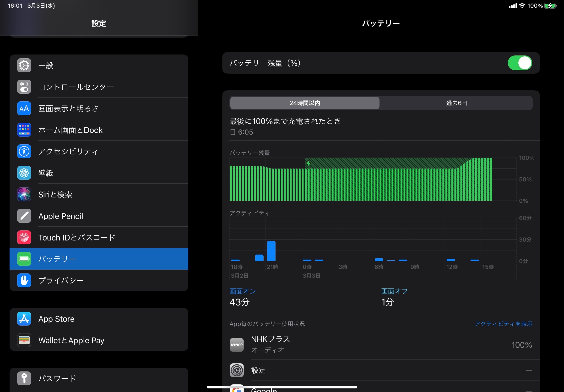Select the アクセシビリティ accessibility icon
564x392 pixels.
tap(24, 151)
